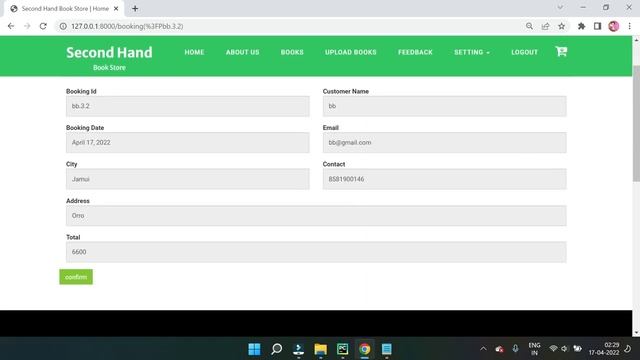Click the Booking Date field
The image size is (640, 360).
click(188, 142)
